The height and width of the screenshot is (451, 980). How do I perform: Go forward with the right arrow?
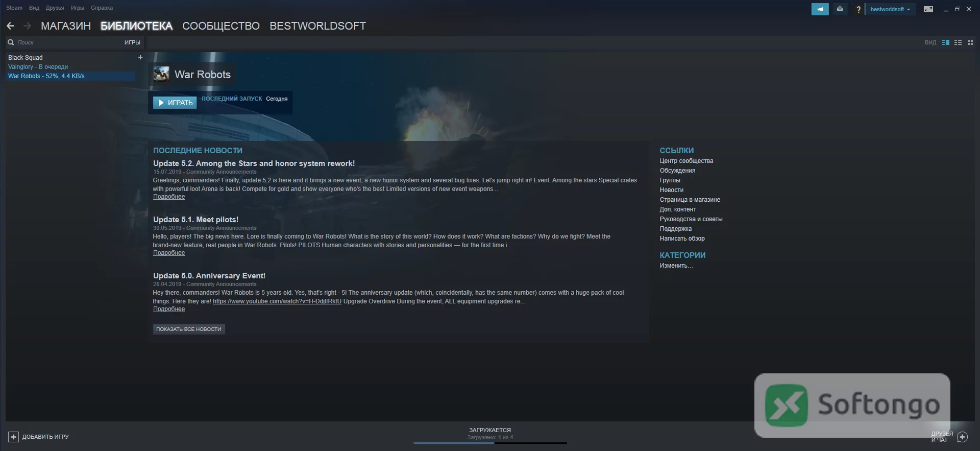point(28,26)
